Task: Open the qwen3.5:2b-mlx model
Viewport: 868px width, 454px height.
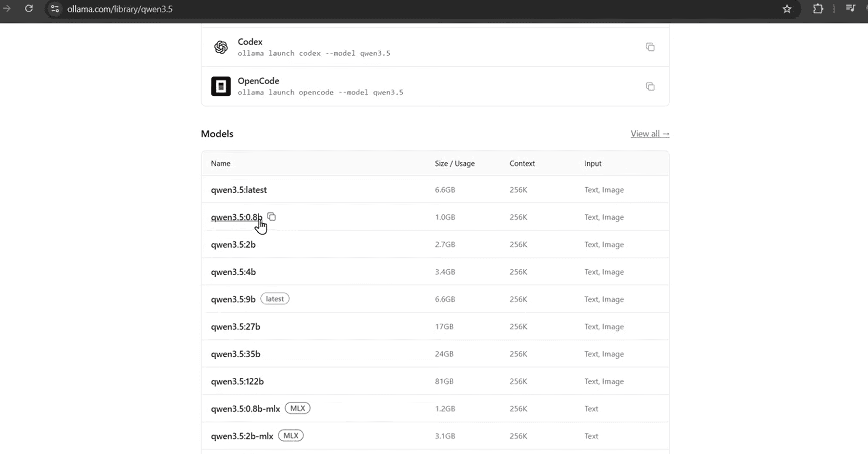Action: 242,436
